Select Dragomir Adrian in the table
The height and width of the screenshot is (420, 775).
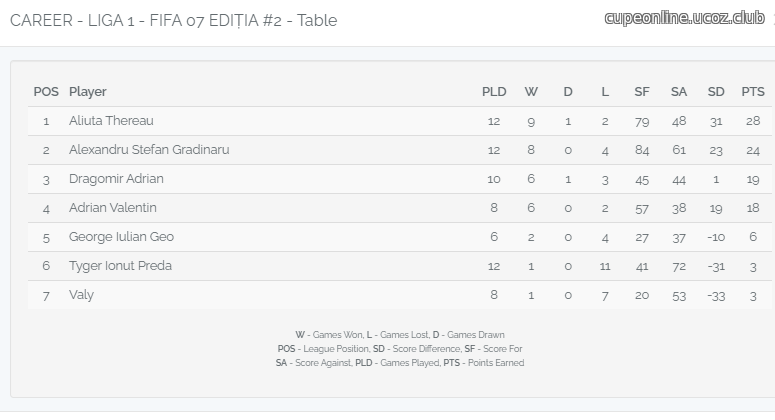(116, 179)
